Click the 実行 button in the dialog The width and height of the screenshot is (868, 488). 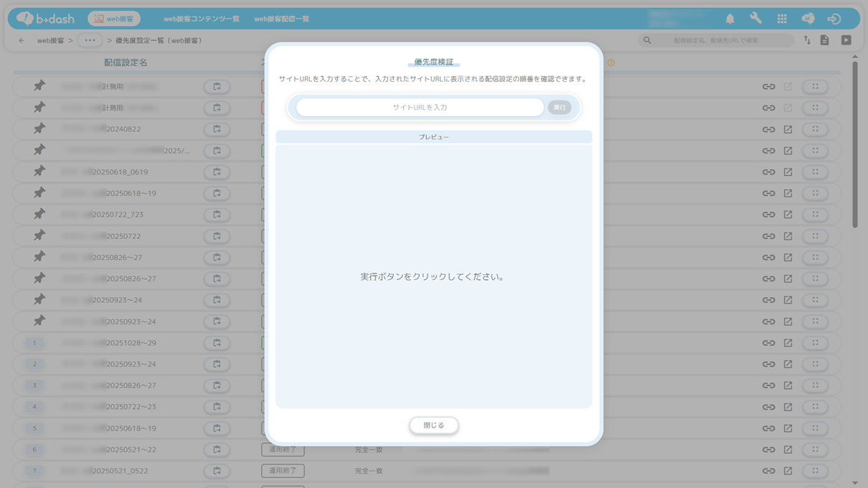click(x=560, y=108)
